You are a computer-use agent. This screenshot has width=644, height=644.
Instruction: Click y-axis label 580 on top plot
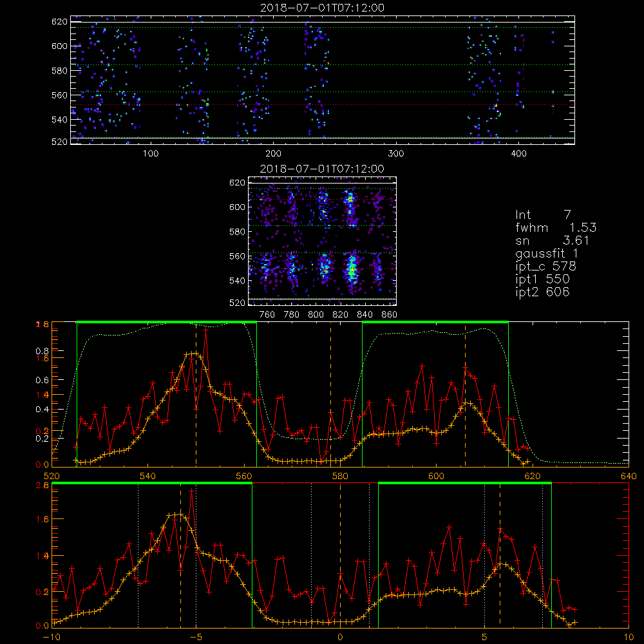59,71
